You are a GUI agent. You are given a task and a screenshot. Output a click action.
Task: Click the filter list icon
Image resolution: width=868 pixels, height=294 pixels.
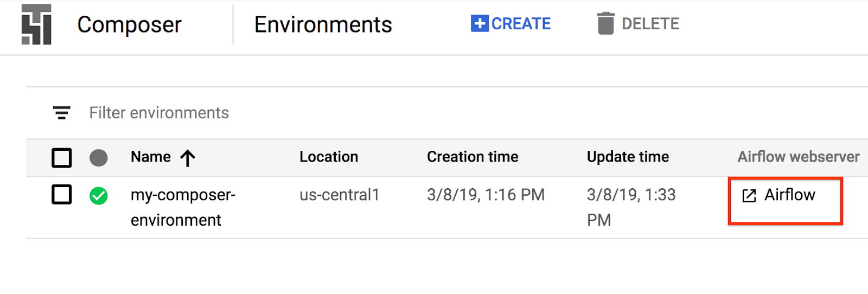tap(62, 113)
